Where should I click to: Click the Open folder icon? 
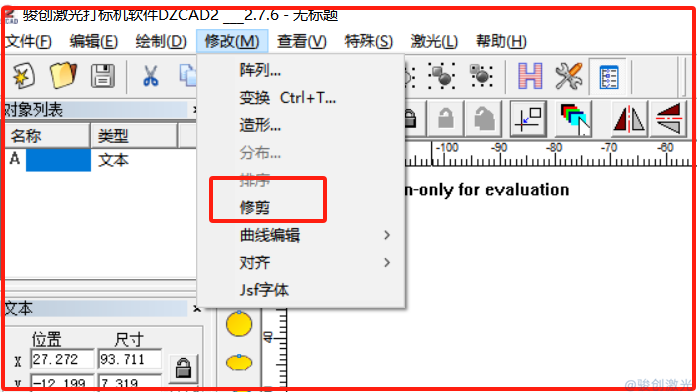click(x=63, y=75)
